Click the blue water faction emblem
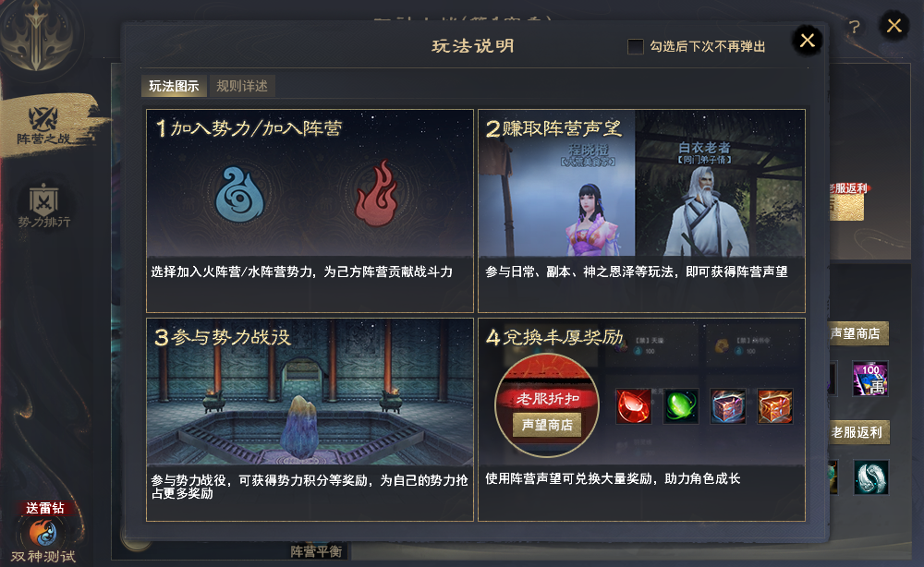 click(239, 194)
